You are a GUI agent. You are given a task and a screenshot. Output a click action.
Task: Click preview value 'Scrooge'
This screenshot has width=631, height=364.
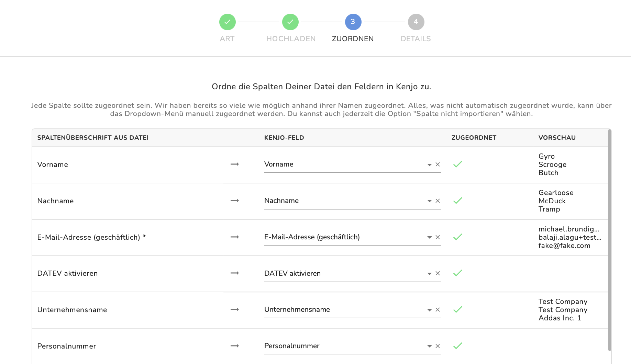(x=552, y=164)
